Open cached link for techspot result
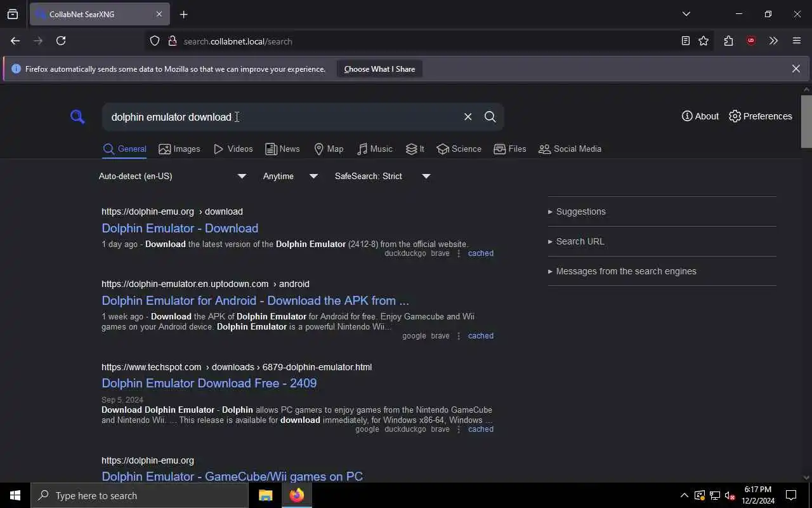Screen dimensions: 812x508 pyautogui.click(x=481, y=429)
